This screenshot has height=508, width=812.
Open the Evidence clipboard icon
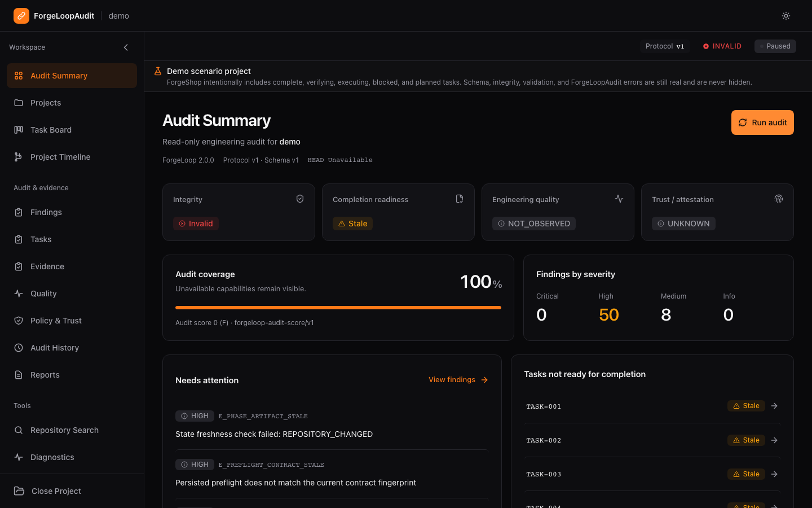tap(19, 266)
